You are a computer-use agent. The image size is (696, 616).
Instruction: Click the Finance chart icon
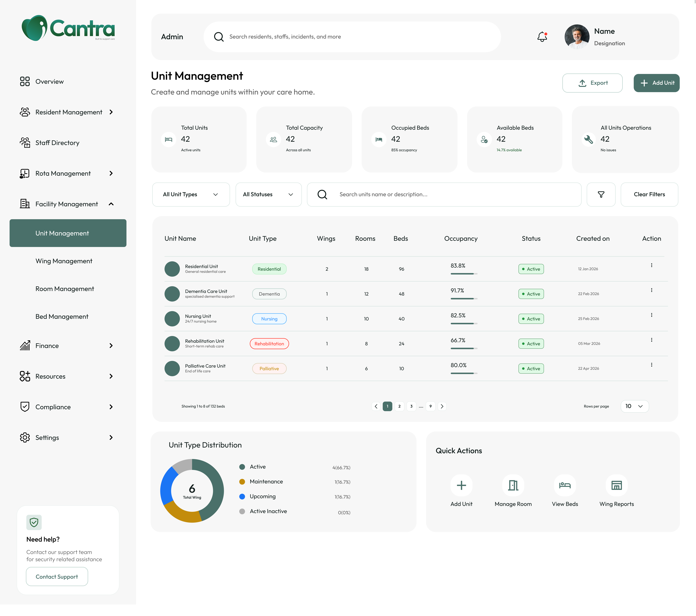(x=25, y=345)
